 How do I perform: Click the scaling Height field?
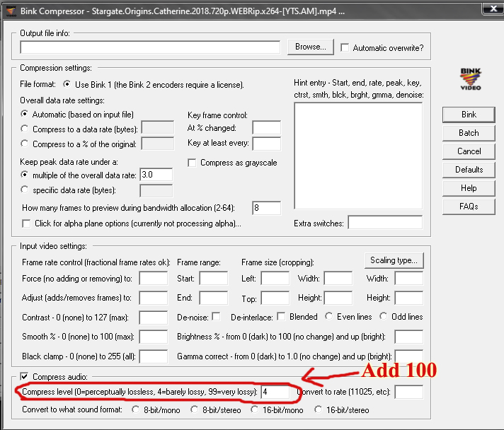[x=409, y=298]
